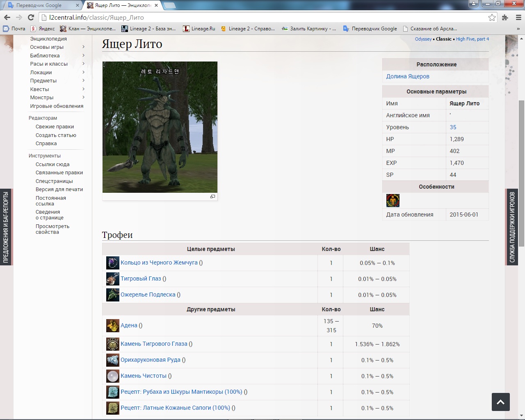Open the Долина Ящеров location link

point(408,76)
